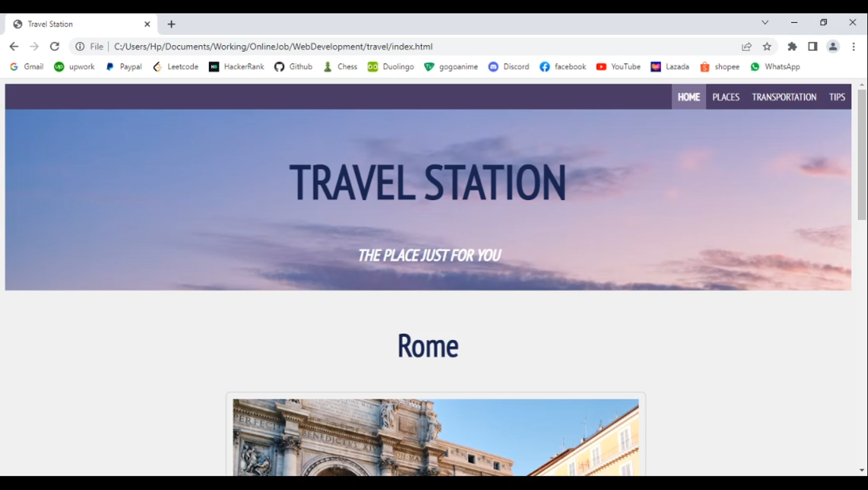The height and width of the screenshot is (490, 868).
Task: Open the Extensions puzzle icon
Action: coord(792,46)
